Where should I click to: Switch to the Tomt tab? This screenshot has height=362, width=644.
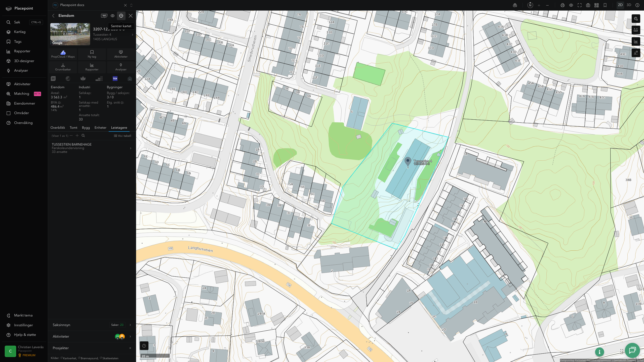pos(73,128)
